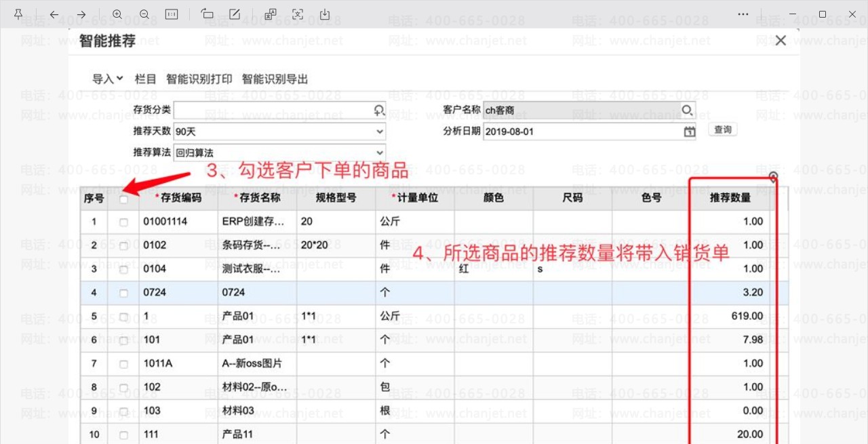Click the 推荐数量 column header
The height and width of the screenshot is (444, 868).
pyautogui.click(x=730, y=199)
